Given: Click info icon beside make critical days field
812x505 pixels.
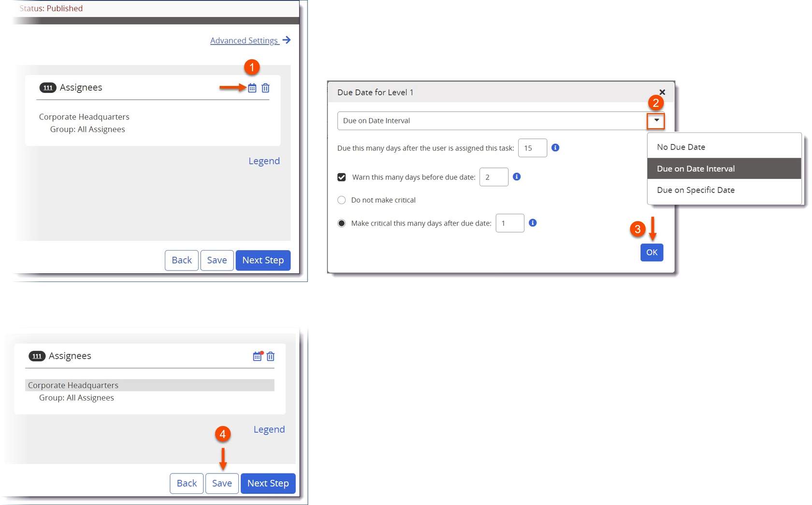Looking at the screenshot, I should (x=533, y=223).
